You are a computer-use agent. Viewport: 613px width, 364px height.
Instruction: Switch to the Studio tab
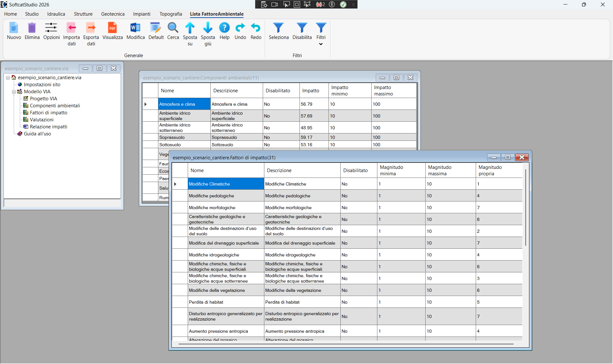click(x=32, y=14)
